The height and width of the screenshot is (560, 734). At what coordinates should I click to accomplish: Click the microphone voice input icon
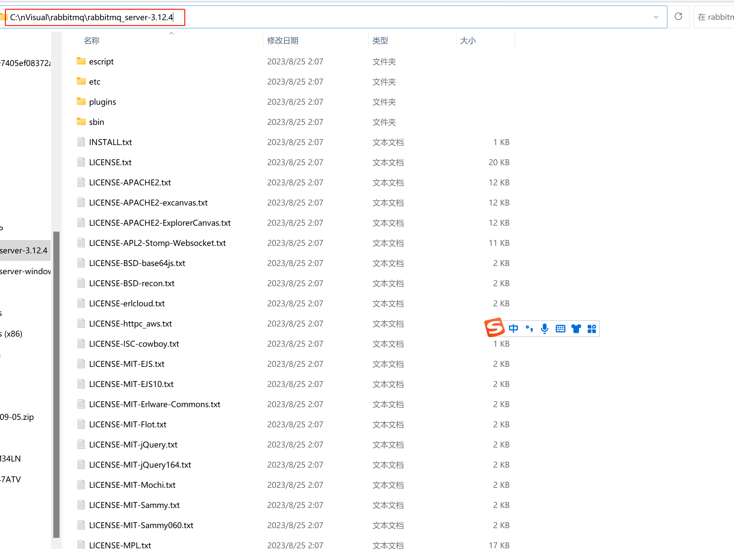coord(544,329)
